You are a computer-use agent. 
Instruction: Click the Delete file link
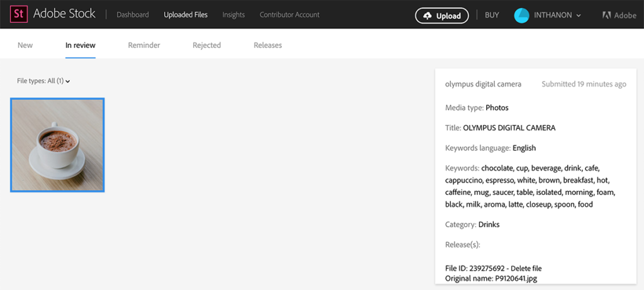click(x=526, y=269)
